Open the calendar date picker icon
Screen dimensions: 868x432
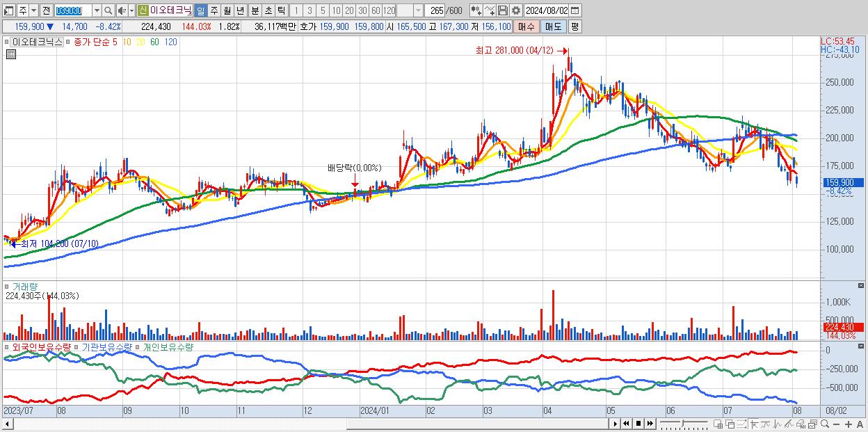point(575,10)
